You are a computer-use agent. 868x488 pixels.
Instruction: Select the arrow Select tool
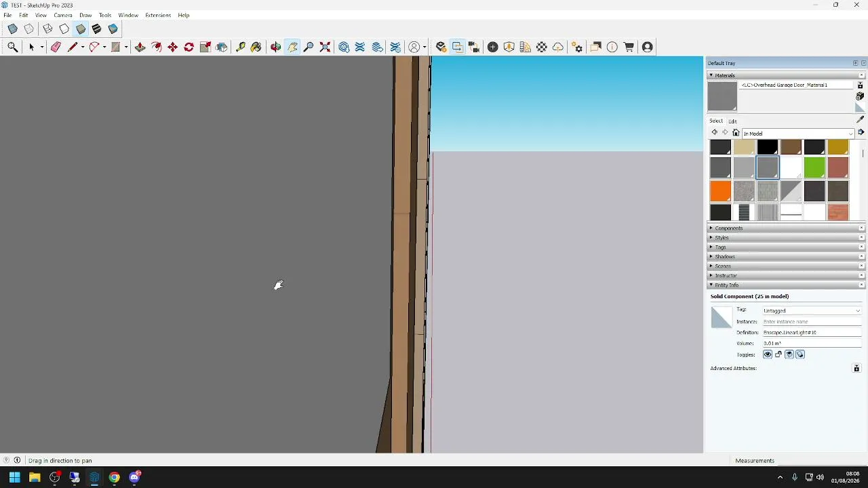click(31, 47)
